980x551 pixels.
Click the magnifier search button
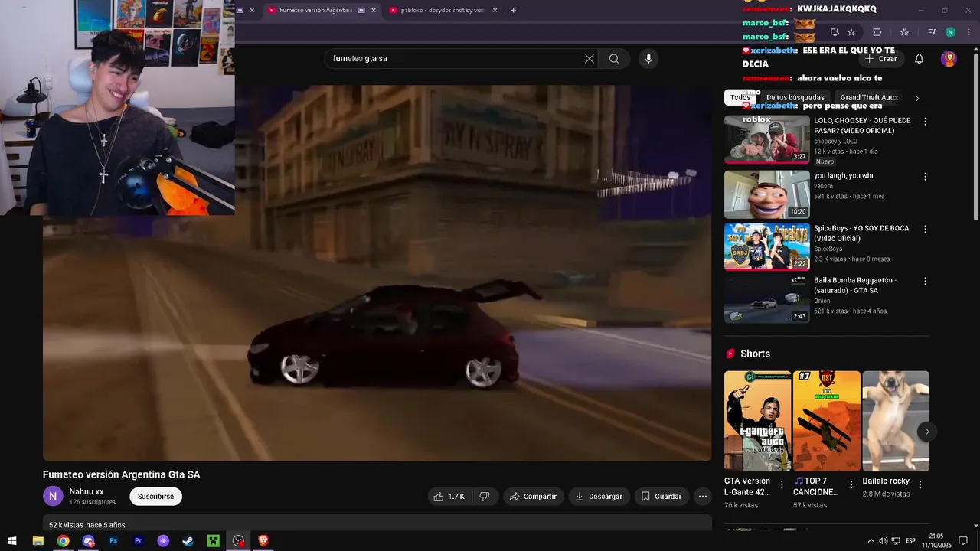coord(614,58)
